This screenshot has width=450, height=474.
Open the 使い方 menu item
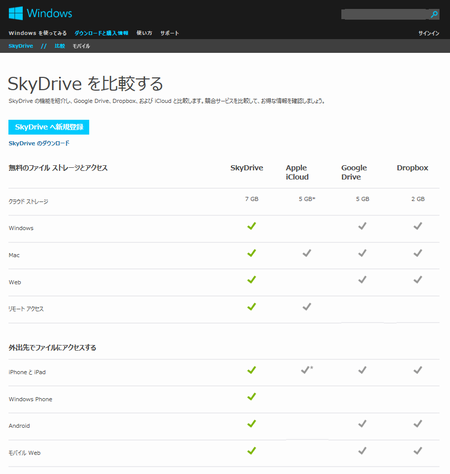tap(144, 33)
